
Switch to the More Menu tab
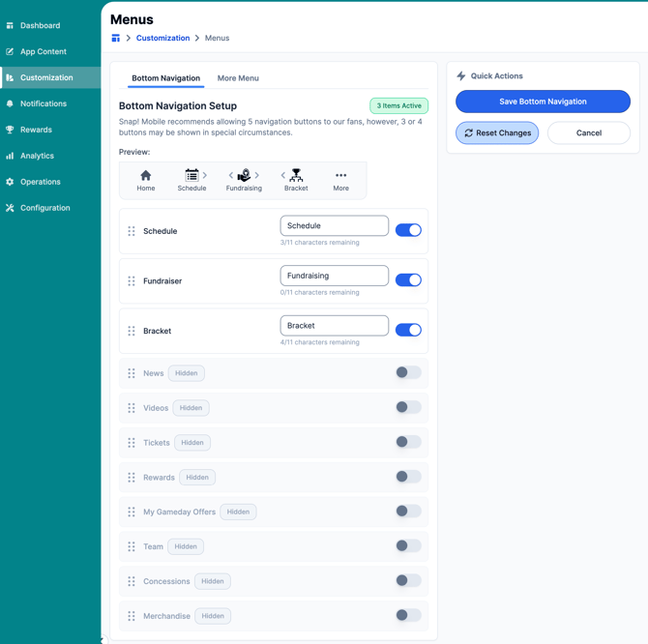pyautogui.click(x=238, y=78)
